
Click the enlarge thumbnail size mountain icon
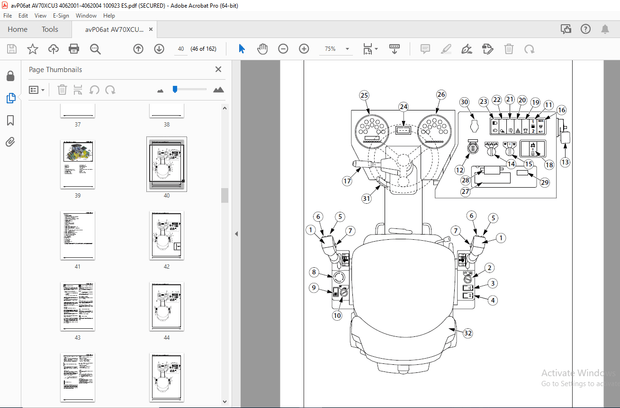pos(218,90)
